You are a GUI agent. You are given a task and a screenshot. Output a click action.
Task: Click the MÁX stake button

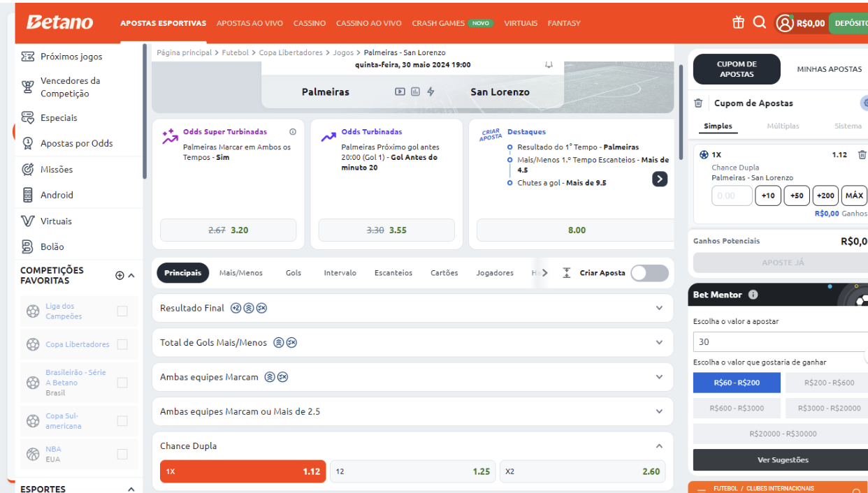(854, 196)
